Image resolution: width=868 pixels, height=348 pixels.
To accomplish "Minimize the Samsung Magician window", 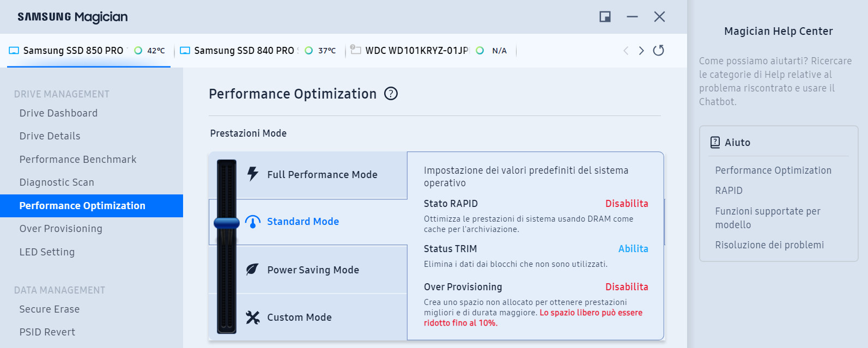I will pyautogui.click(x=632, y=17).
